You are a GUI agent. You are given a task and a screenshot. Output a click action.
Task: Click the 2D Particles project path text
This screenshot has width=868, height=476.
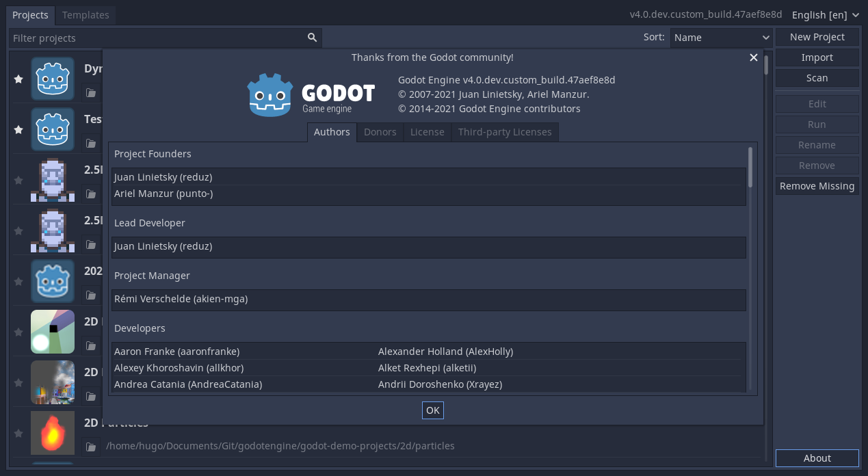(x=280, y=446)
